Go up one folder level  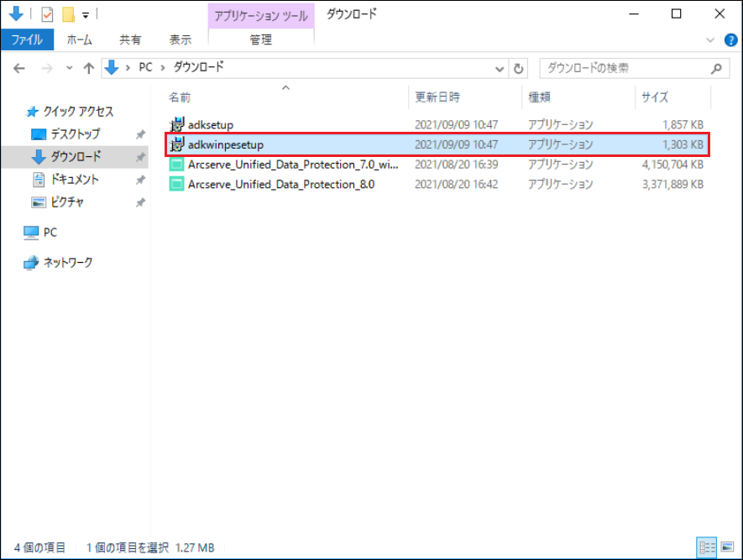pos(89,69)
